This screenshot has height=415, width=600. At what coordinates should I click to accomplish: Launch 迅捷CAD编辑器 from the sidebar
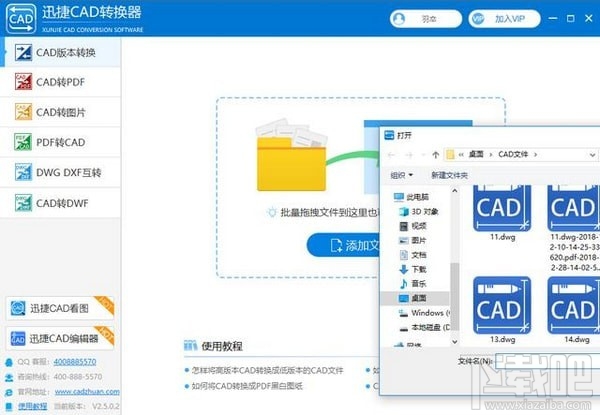pos(60,338)
